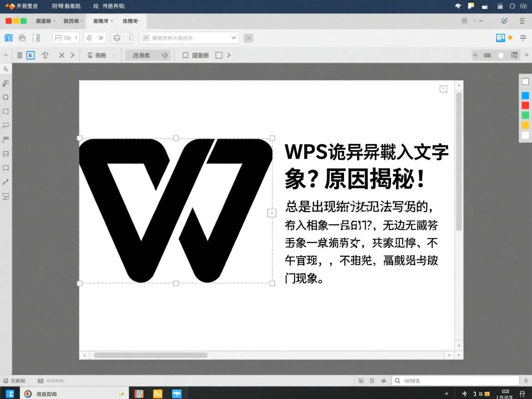Click the upward arrow icon in the editing toolbar

tap(45, 55)
